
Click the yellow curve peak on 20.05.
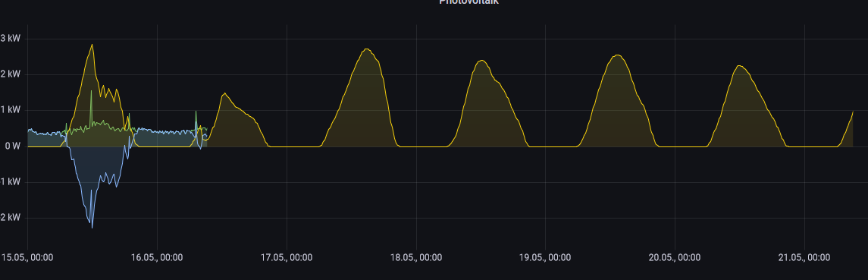(x=740, y=66)
